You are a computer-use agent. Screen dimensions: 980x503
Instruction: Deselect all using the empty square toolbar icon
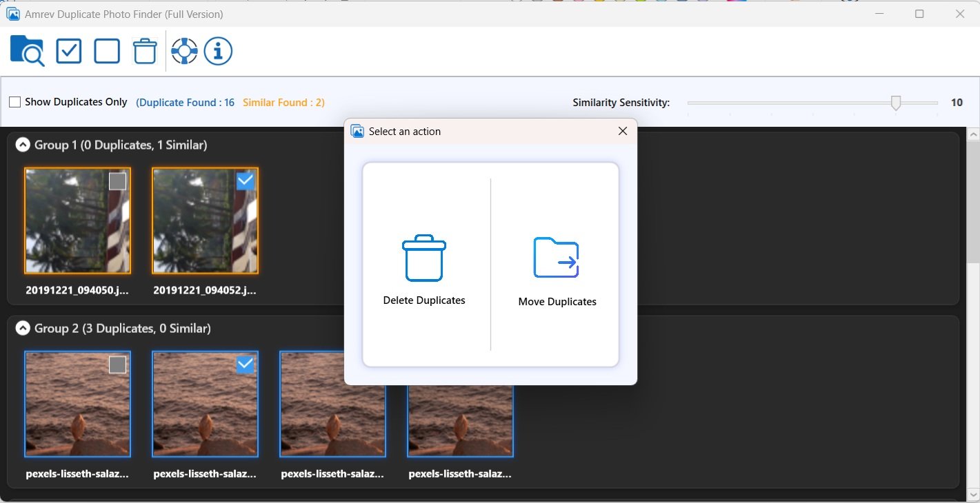106,50
